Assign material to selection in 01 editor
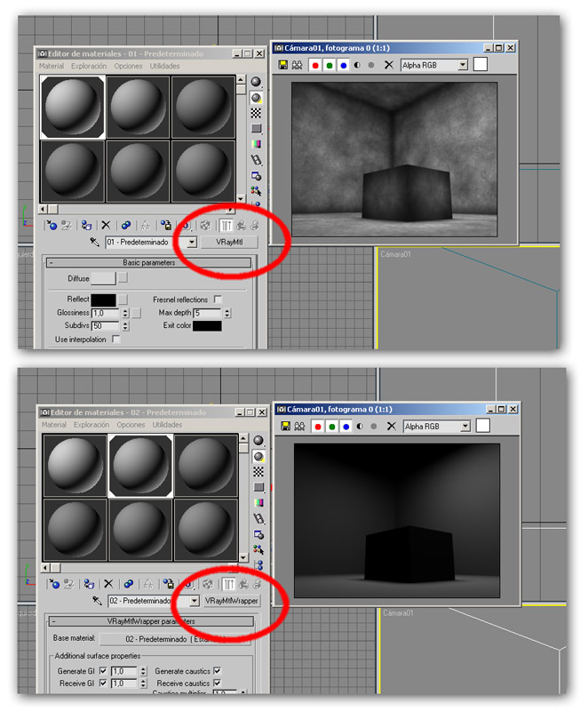The height and width of the screenshot is (711, 588). pos(86,226)
